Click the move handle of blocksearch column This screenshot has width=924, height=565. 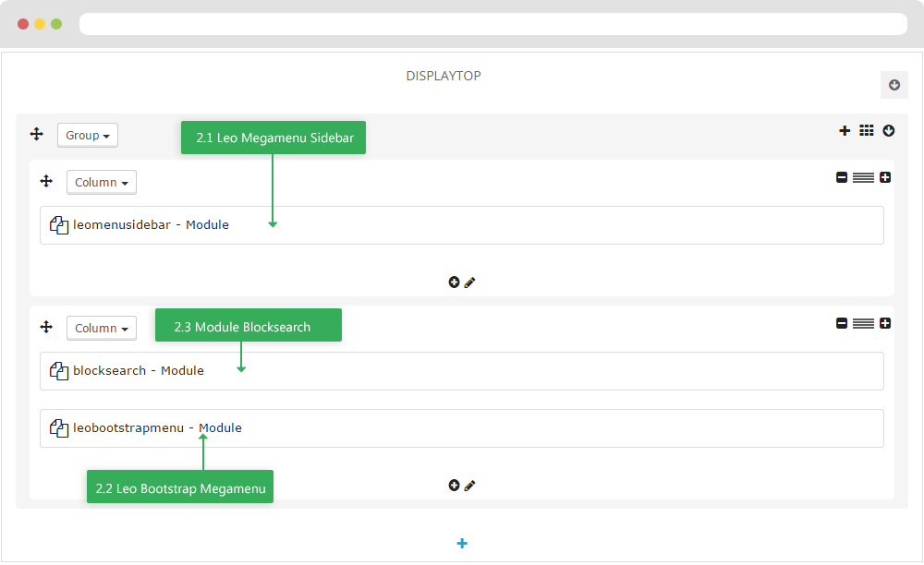[46, 327]
